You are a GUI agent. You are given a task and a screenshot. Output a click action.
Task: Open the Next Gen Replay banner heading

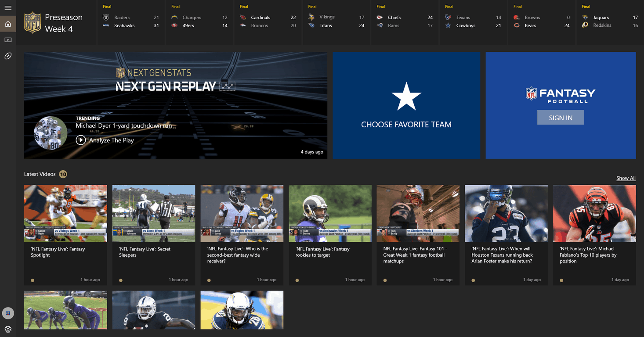coord(166,86)
